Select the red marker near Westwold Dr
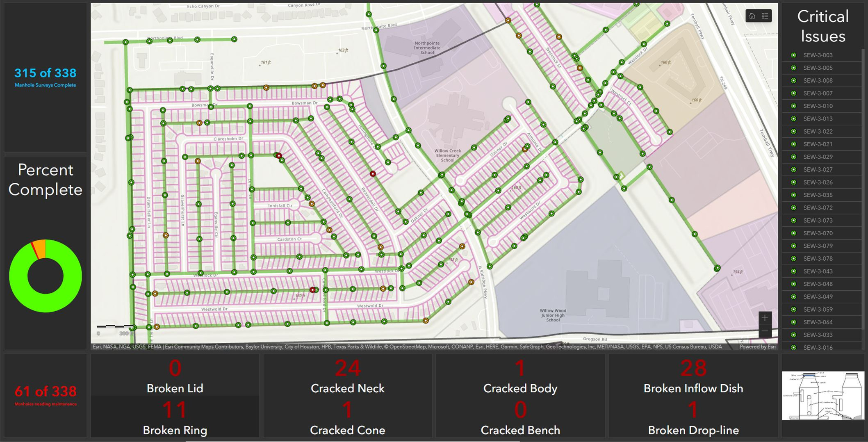The width and height of the screenshot is (868, 442). [312, 290]
